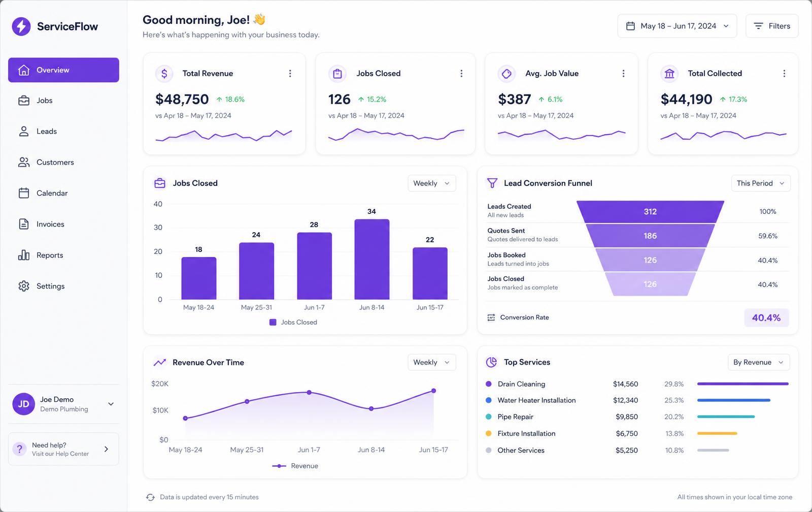Click the ServiceFlow lightning bolt logo
The height and width of the screenshot is (512, 812).
[x=21, y=26]
